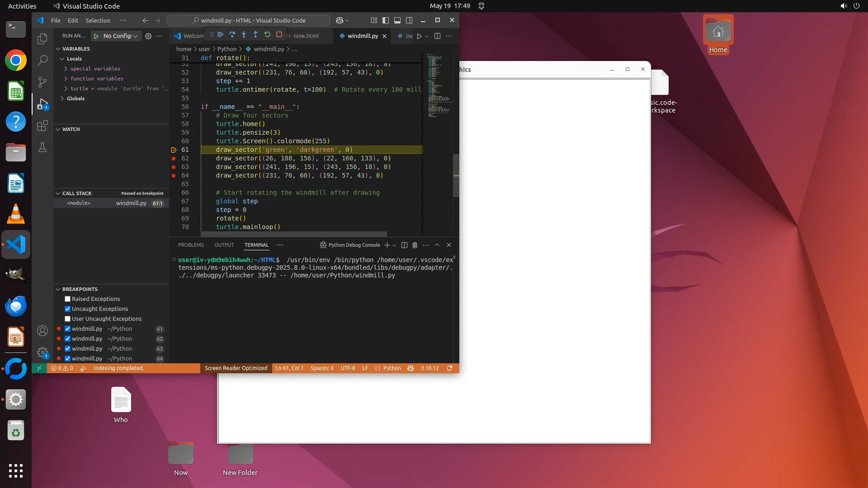Viewport: 868px width, 488px height.
Task: Click the debug Step Into icon
Action: click(244, 35)
